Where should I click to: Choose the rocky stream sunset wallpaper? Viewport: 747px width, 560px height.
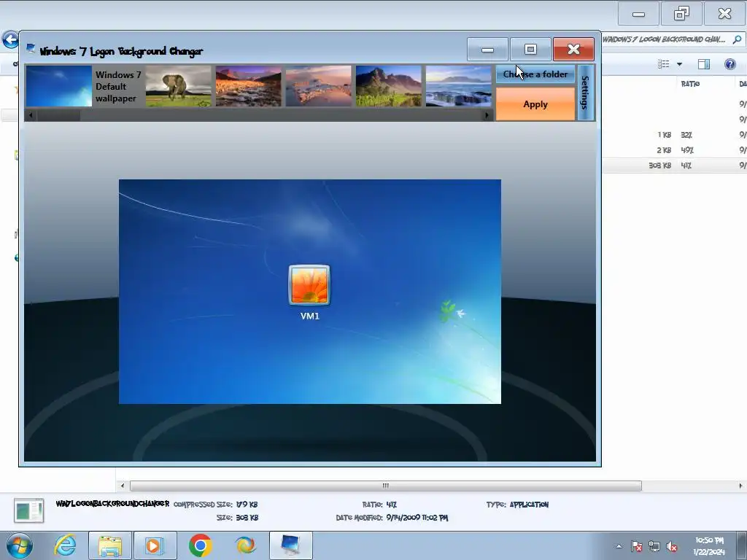coord(248,86)
